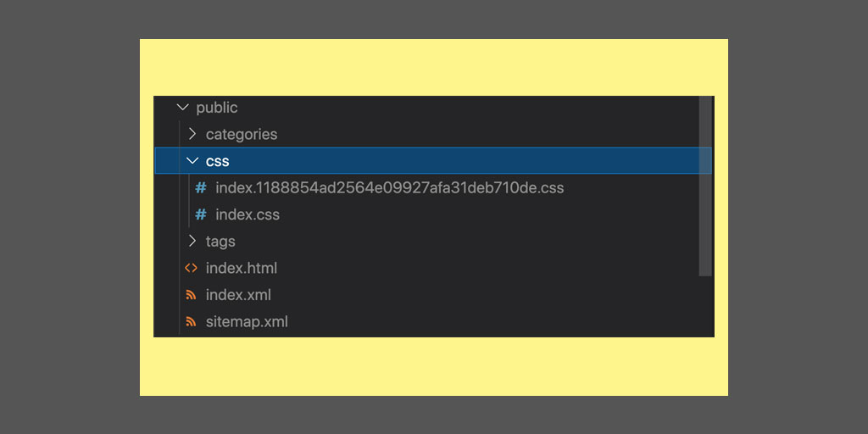Open the index.html file name
Screen dimensions: 868x434
pos(242,269)
